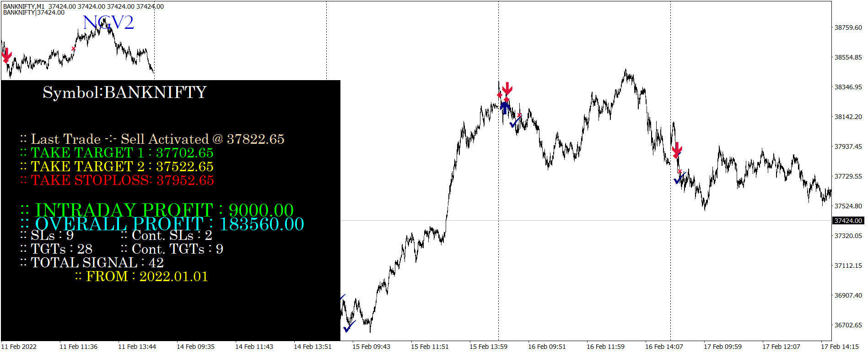Click the 16 Feb 14:07 time axis label
The width and height of the screenshot is (868, 353).
tap(664, 347)
